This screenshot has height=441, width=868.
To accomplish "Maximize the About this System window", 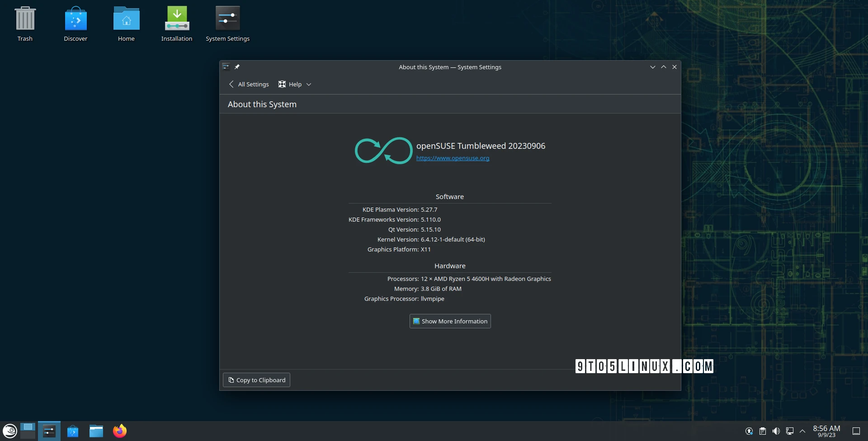I will 664,67.
